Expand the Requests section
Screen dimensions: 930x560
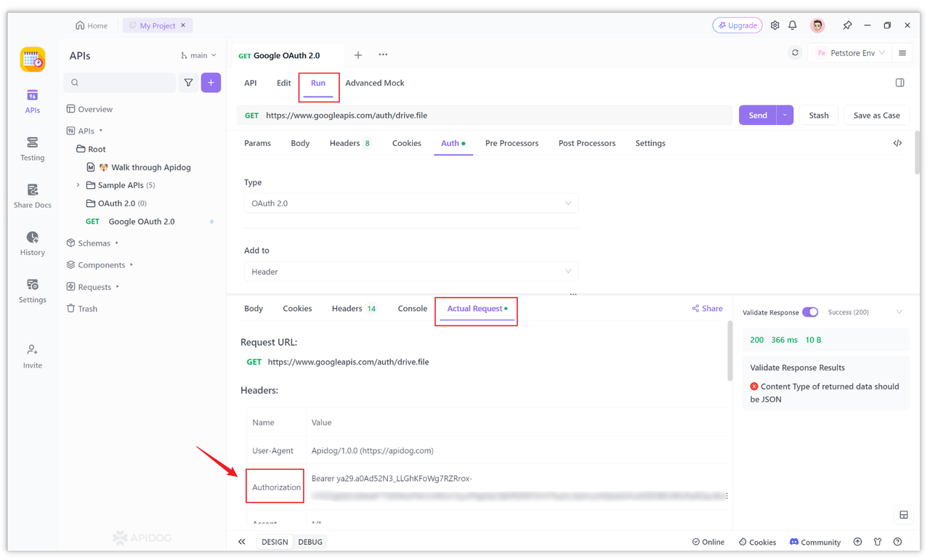pyautogui.click(x=118, y=287)
